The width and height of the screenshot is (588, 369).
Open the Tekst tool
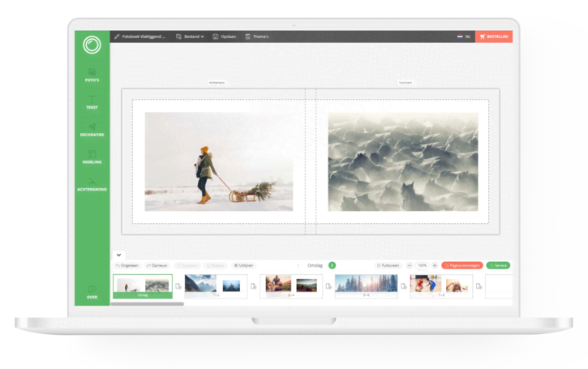point(92,102)
